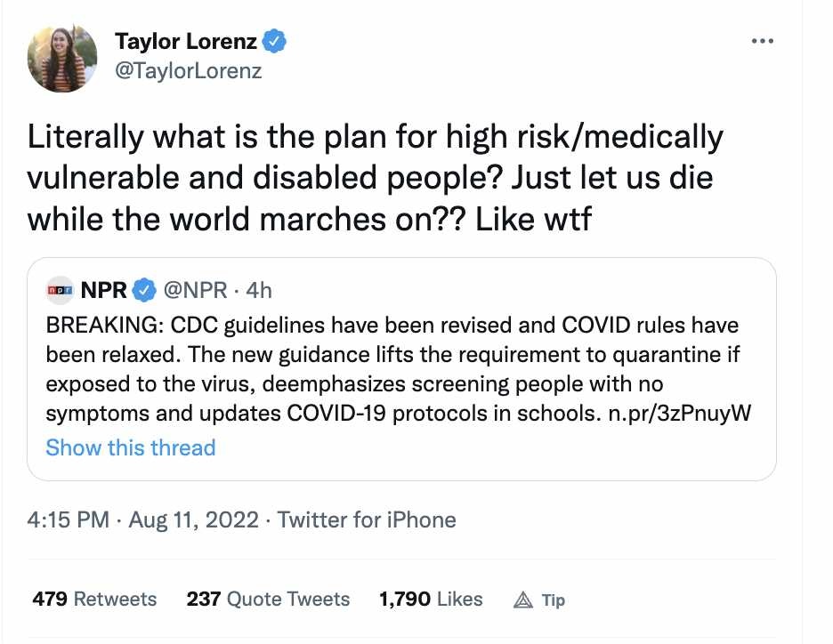Click the Tip triangle icon
The width and height of the screenshot is (833, 644).
point(523,600)
